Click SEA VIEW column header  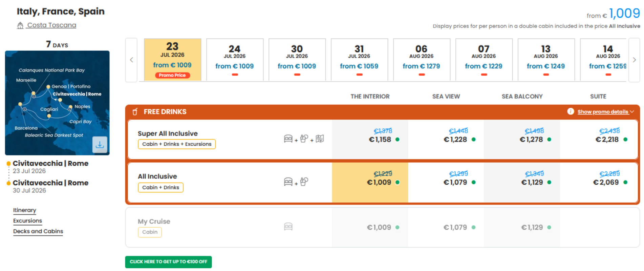click(446, 97)
